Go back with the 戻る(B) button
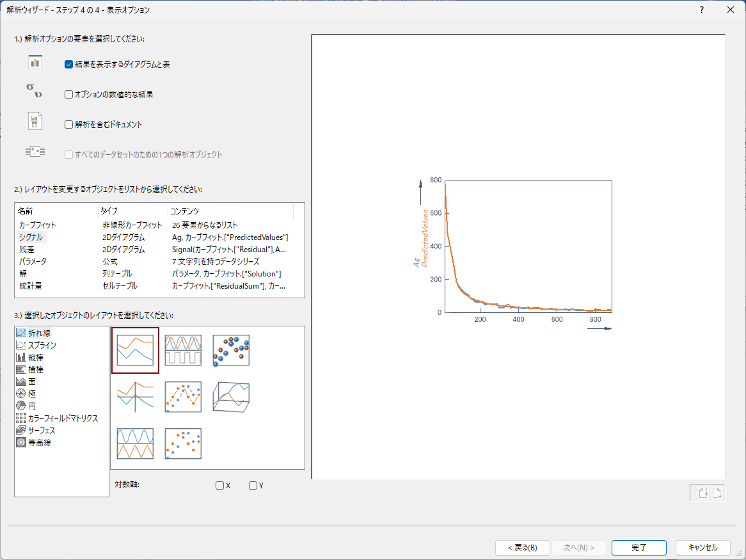Viewport: 746px width, 560px height. click(x=522, y=548)
